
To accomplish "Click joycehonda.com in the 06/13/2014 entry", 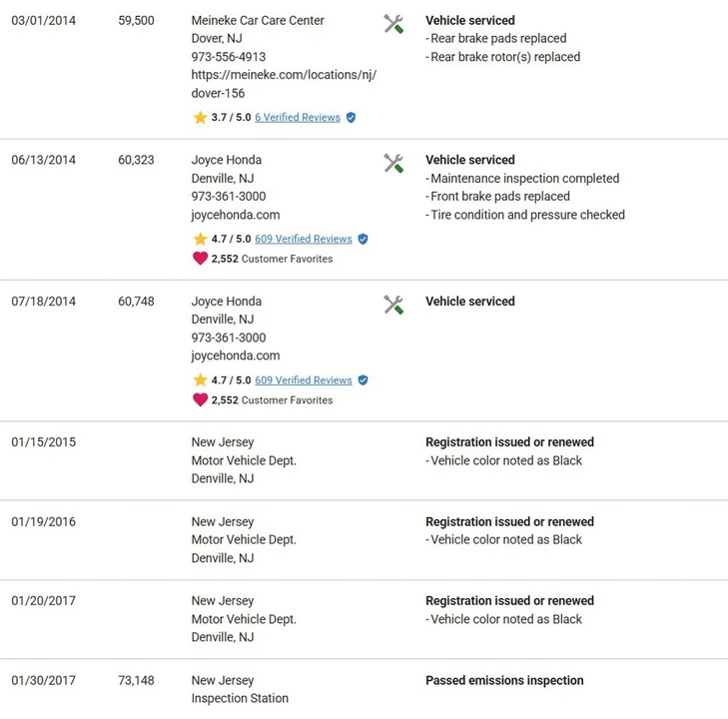I will 236,215.
